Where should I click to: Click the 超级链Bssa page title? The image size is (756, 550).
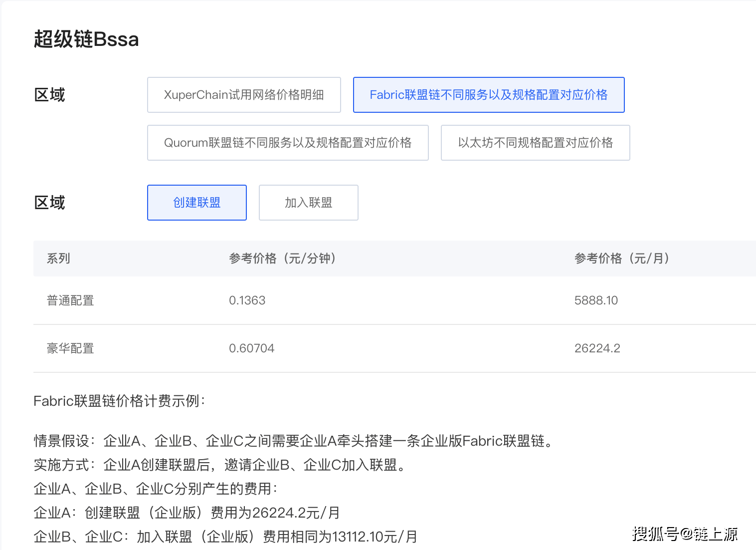(x=86, y=39)
